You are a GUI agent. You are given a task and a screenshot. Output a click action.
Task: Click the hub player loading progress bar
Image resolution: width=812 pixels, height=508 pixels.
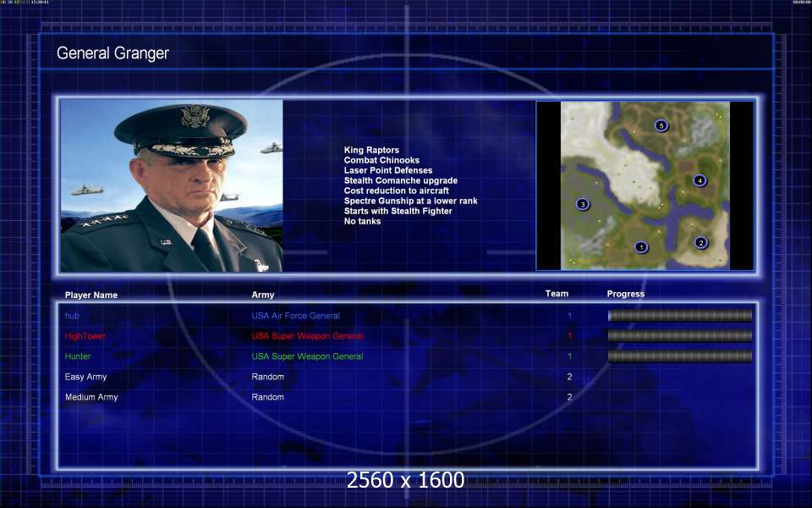coord(680,316)
